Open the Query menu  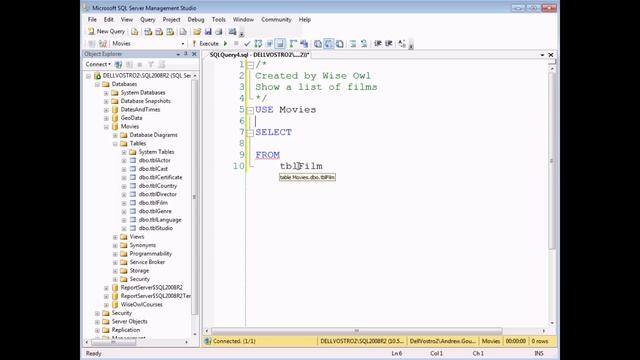(x=148, y=19)
